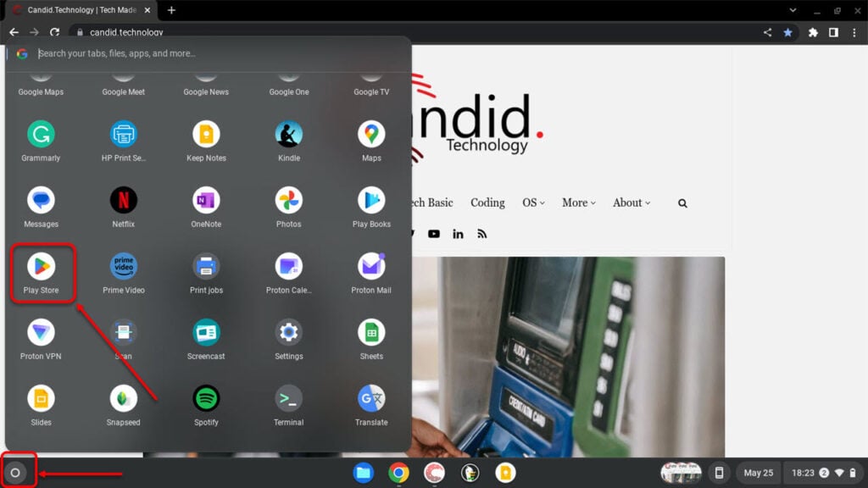Launch the Snapseed app
The image size is (868, 488).
tap(124, 398)
